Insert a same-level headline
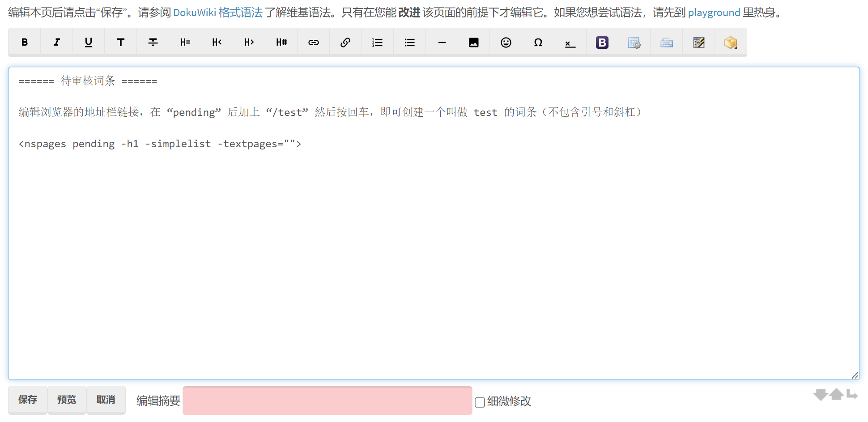 185,42
